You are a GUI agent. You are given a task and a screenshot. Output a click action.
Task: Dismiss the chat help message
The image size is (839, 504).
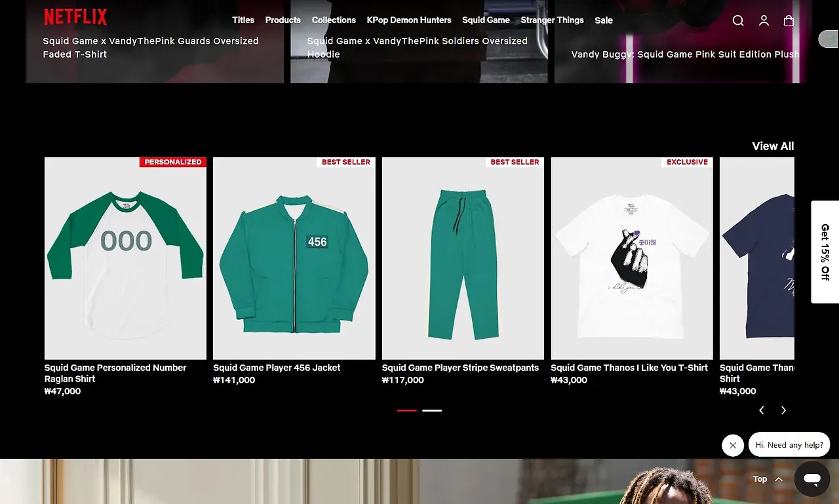(733, 446)
